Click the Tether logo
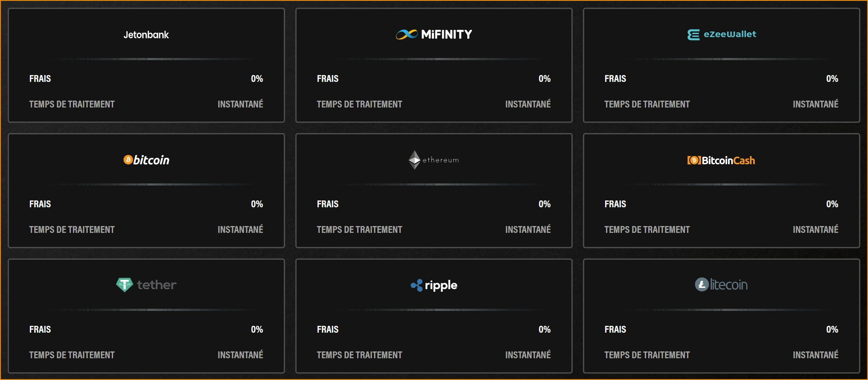 (146, 284)
